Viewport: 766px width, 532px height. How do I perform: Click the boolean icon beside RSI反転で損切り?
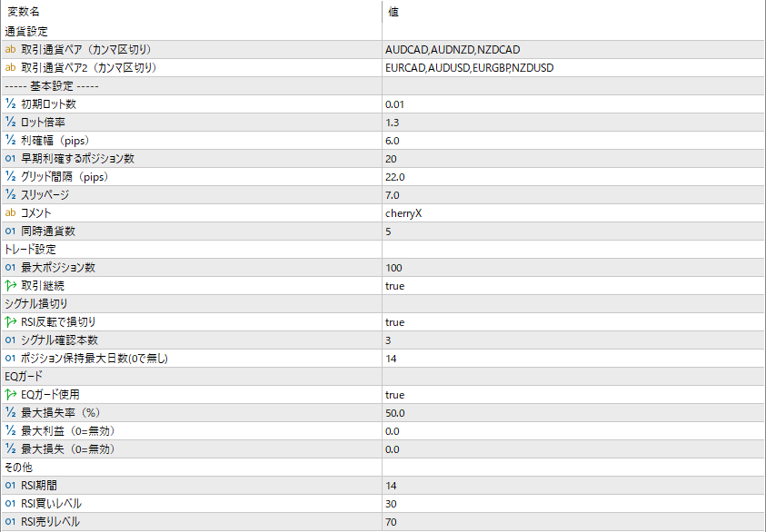[x=11, y=321]
